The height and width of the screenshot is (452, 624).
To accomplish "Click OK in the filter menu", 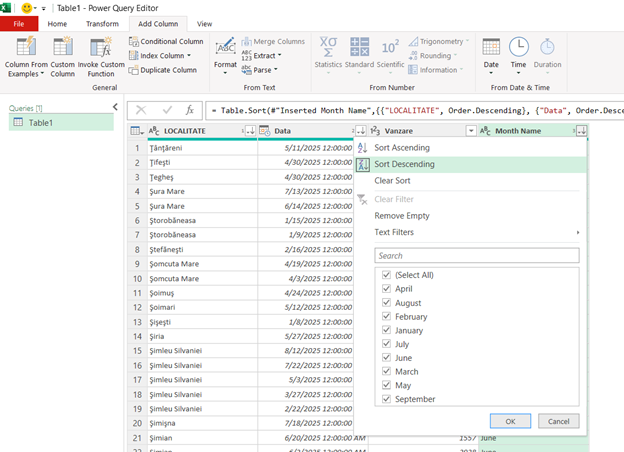I will (510, 421).
